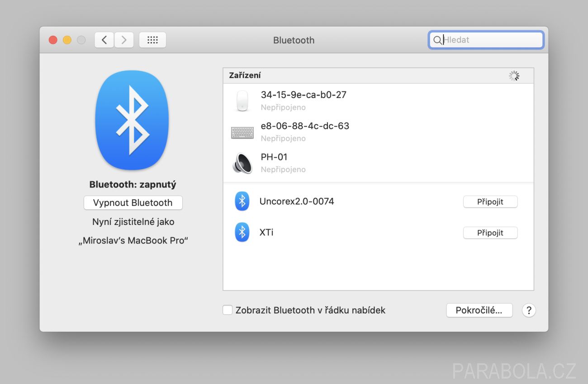The height and width of the screenshot is (384, 588).
Task: Select device name e8-06-88-4c-dc-63
Action: click(305, 126)
